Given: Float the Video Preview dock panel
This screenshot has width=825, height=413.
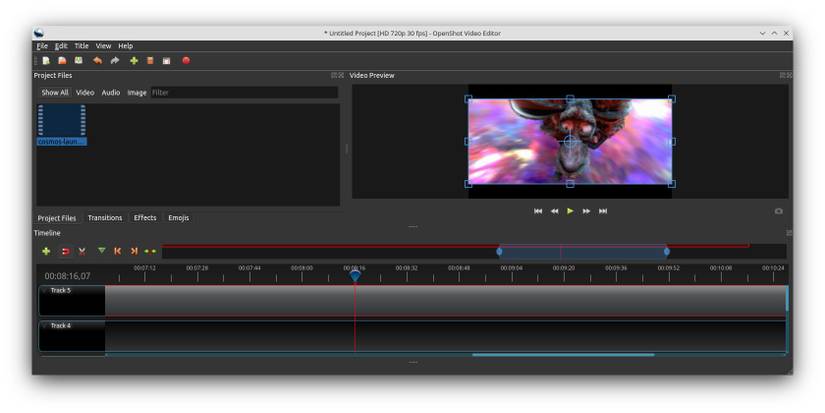Looking at the screenshot, I should (x=782, y=75).
